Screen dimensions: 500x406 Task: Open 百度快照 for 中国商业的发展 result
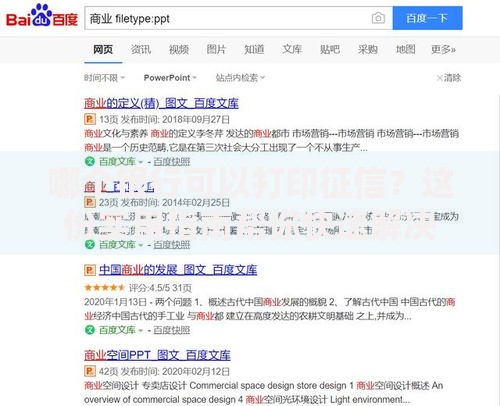(x=171, y=330)
